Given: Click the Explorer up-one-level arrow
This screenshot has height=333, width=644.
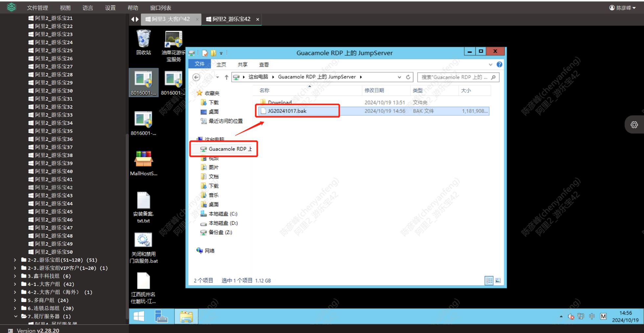Looking at the screenshot, I should click(226, 77).
